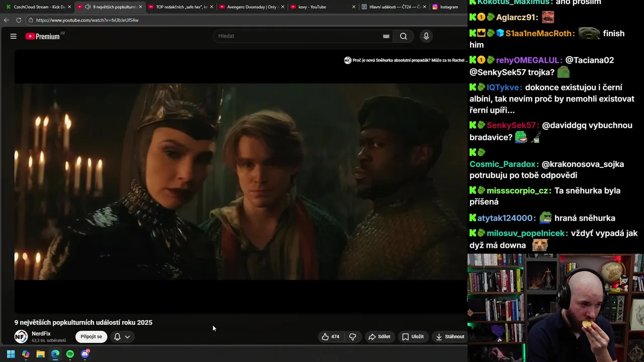Viewport: 644px width, 362px height.
Task: Switch to Hlavní události ČT24 tab
Action: pos(395,7)
